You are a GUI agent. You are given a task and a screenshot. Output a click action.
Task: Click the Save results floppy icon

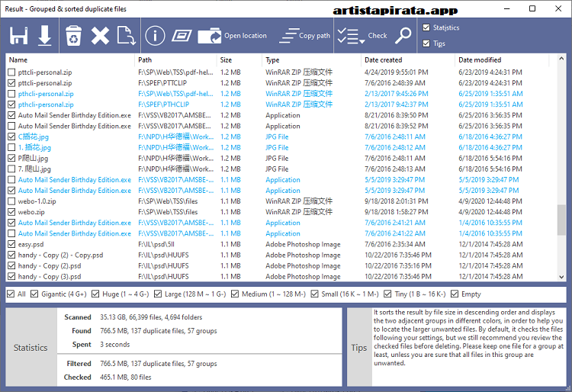[x=18, y=35]
